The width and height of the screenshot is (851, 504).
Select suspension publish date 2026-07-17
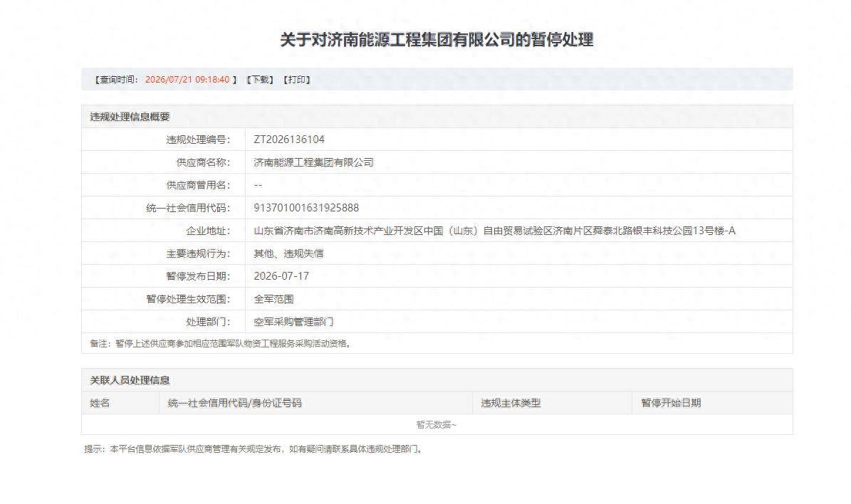[x=281, y=276]
